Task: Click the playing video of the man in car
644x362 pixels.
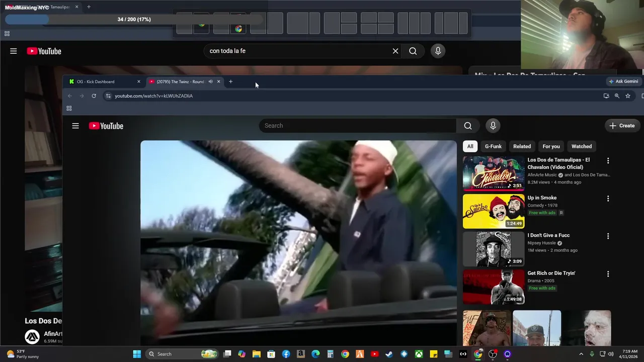Action: click(298, 243)
